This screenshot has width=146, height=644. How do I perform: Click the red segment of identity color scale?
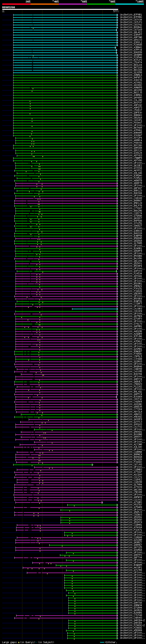point(16,4)
